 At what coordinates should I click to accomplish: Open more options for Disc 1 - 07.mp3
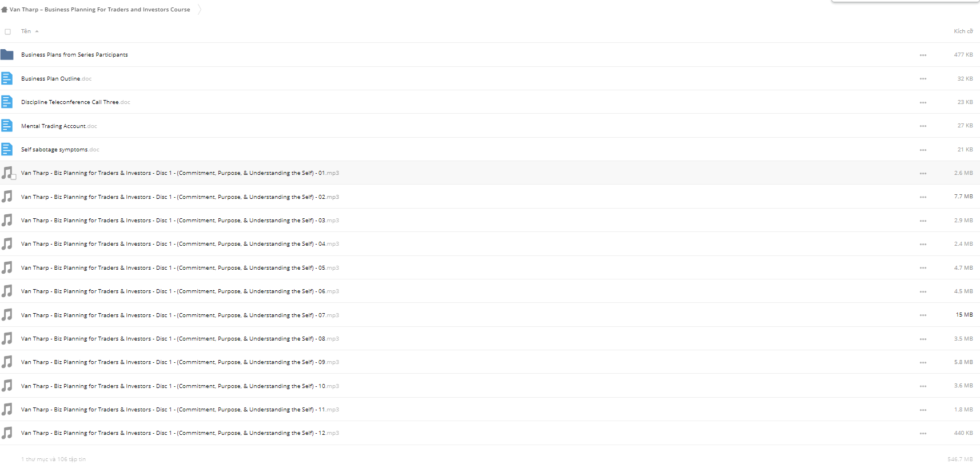[x=923, y=315]
